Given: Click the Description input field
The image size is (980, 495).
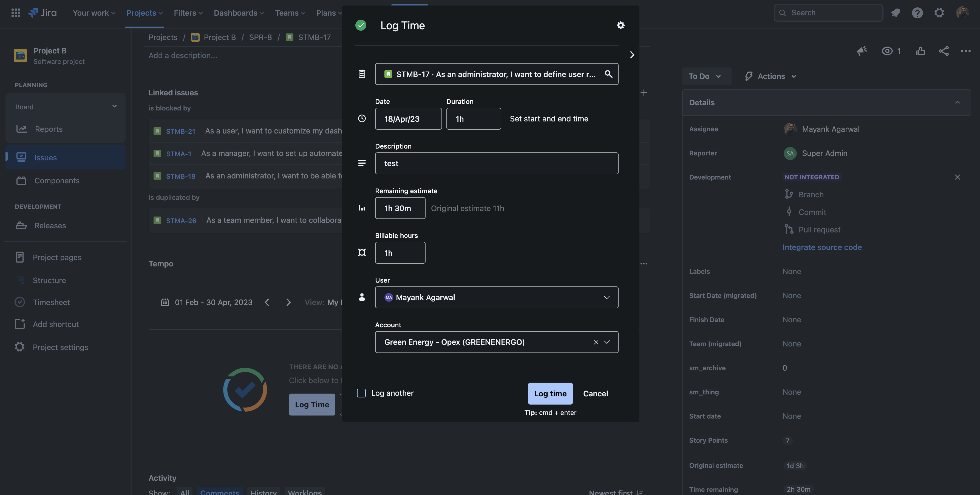Looking at the screenshot, I should (x=496, y=163).
